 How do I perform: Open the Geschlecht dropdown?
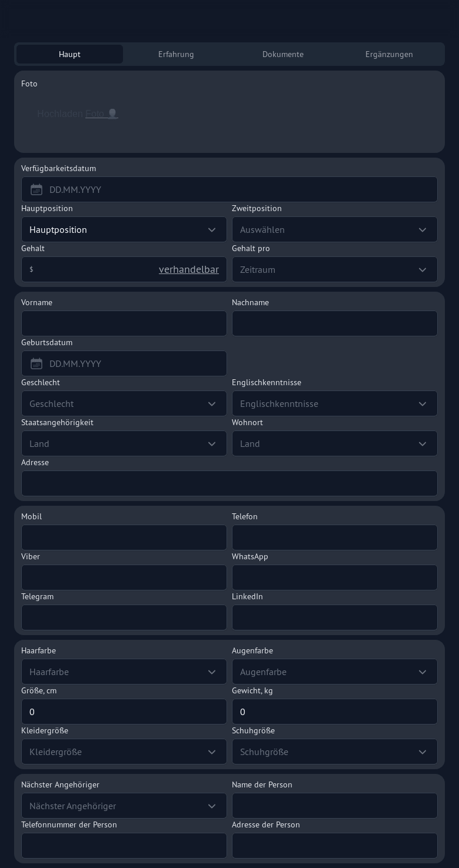click(x=124, y=403)
